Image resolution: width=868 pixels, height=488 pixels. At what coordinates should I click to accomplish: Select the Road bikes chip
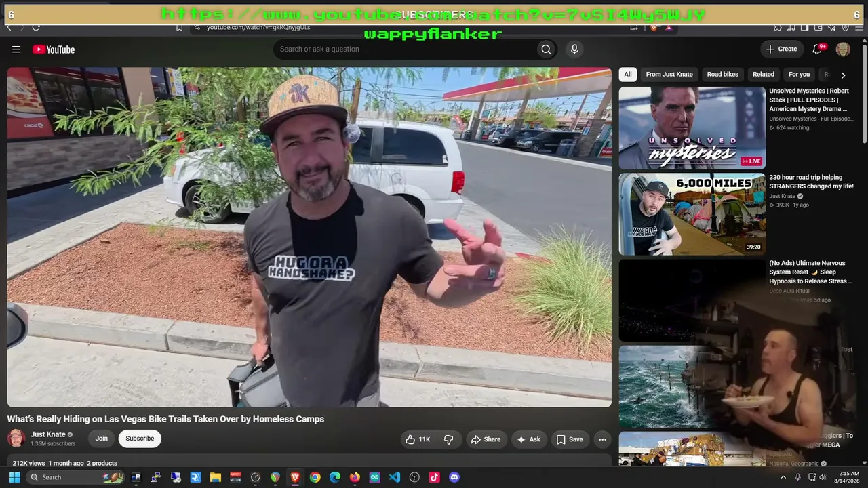(x=723, y=75)
